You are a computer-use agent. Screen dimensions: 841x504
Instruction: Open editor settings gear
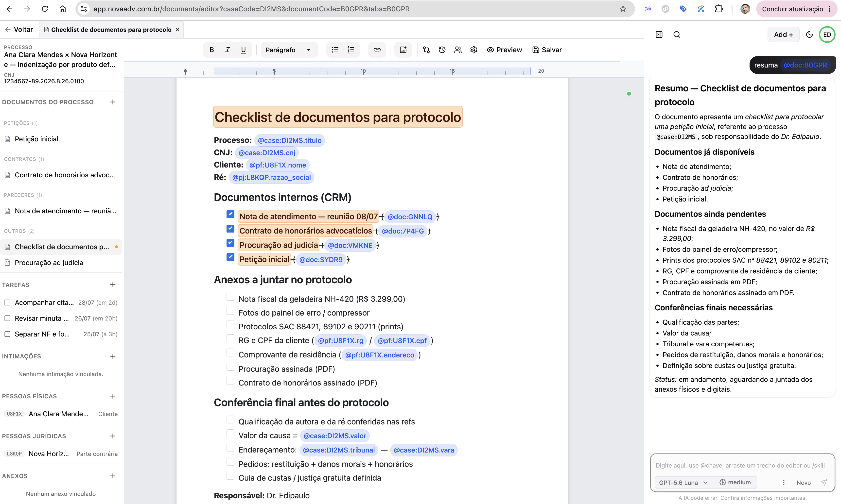(x=474, y=50)
